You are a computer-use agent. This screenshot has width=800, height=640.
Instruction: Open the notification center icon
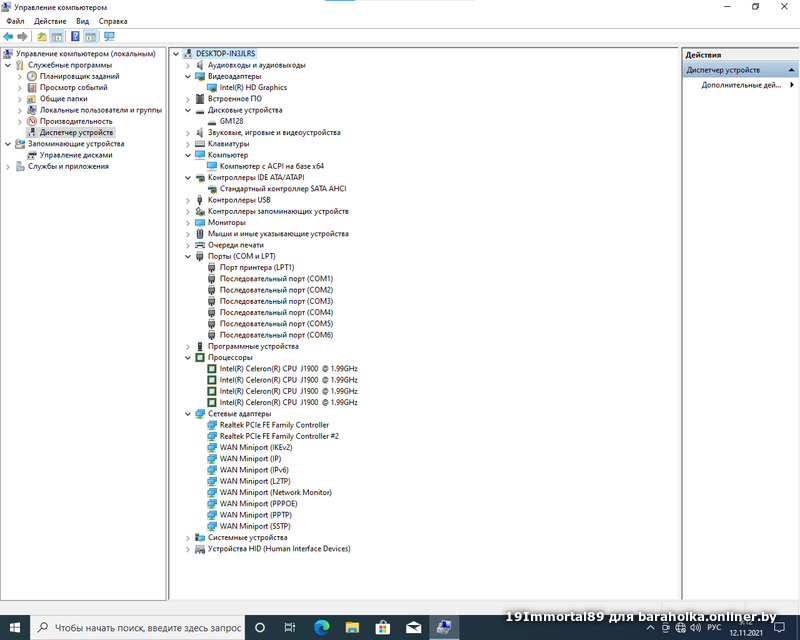click(x=779, y=627)
